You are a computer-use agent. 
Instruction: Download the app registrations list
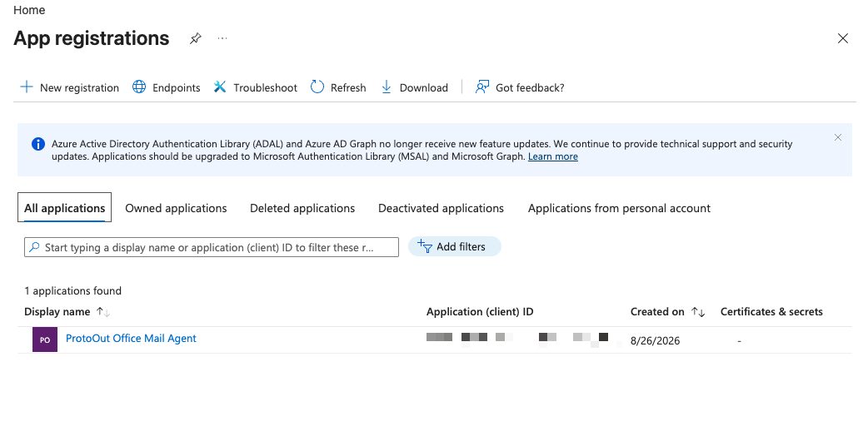pyautogui.click(x=414, y=87)
